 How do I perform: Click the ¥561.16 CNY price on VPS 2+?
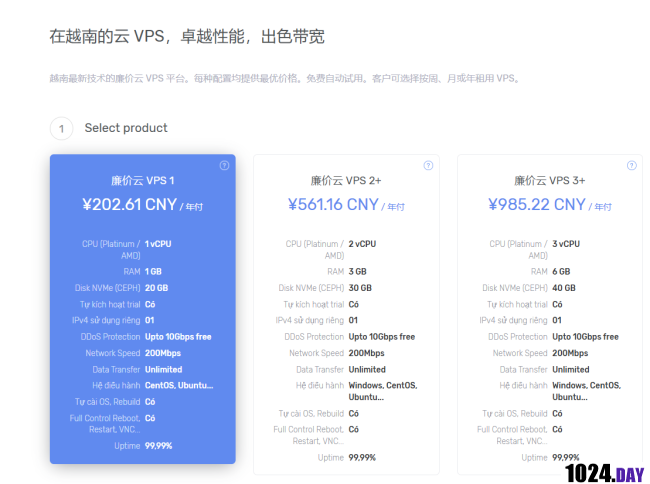point(333,205)
